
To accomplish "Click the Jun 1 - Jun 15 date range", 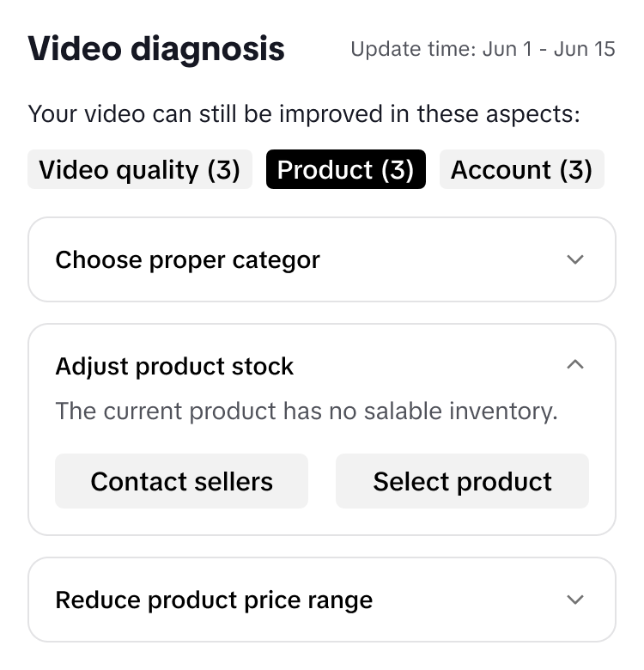I will coord(549,49).
